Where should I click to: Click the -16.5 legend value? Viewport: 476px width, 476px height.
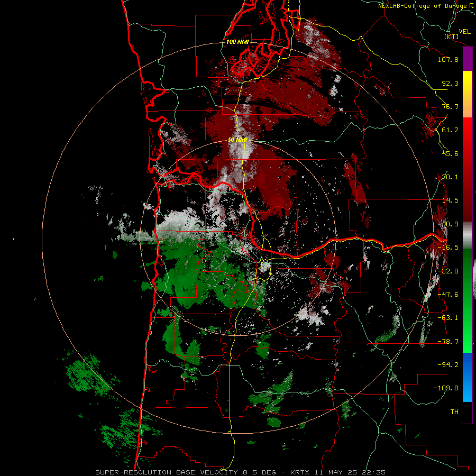point(448,248)
